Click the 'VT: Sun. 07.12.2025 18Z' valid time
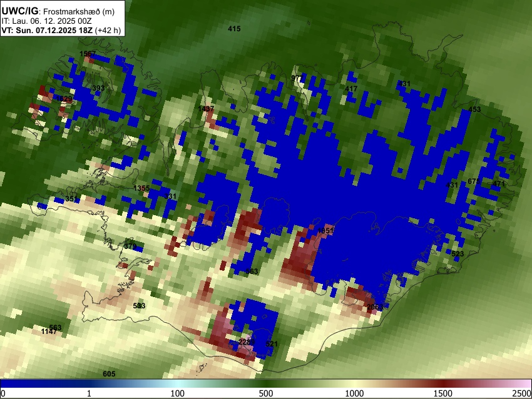Screen dimensions: 532x399 click(47, 30)
